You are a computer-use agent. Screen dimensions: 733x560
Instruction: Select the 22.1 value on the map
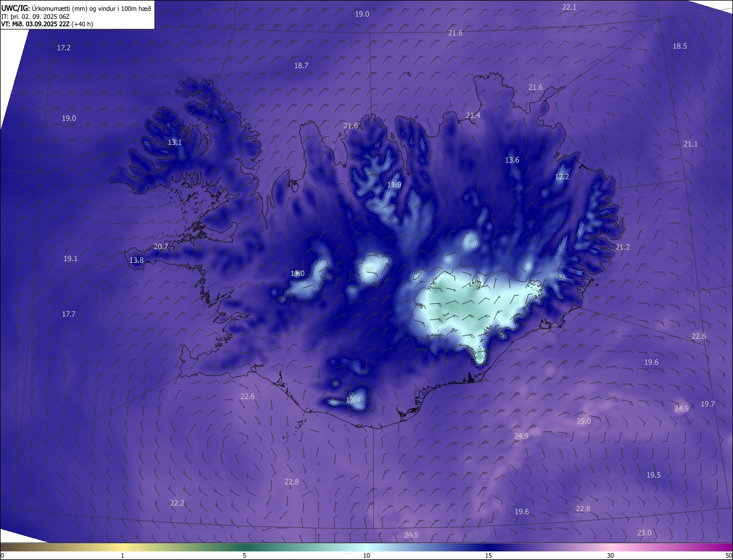click(569, 7)
